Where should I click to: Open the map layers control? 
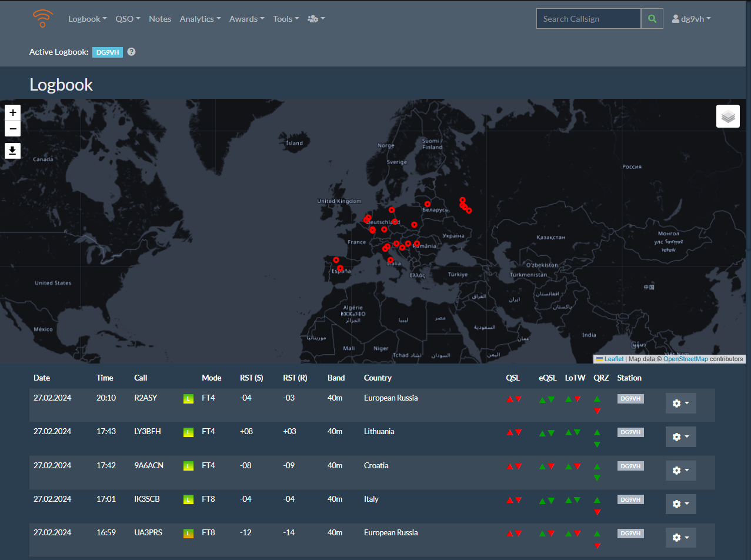click(x=728, y=116)
